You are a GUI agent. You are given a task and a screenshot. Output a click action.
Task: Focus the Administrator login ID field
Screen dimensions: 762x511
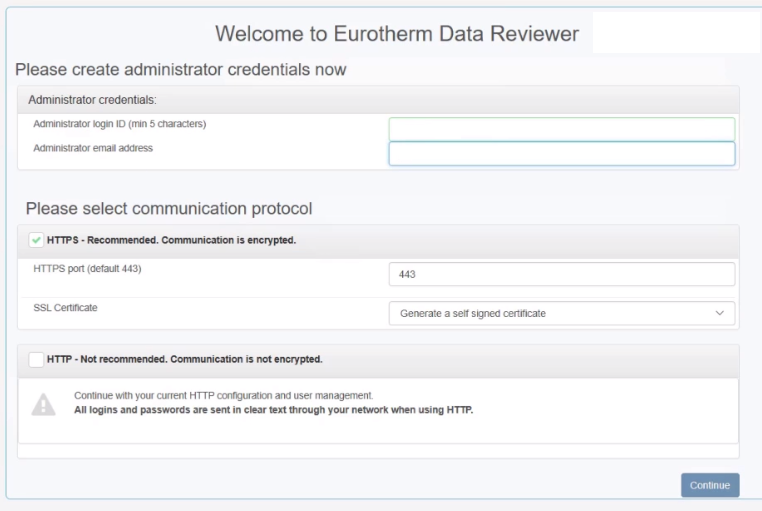562,129
